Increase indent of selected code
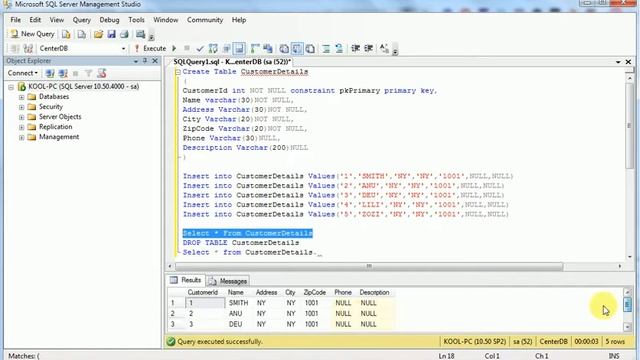640x360 pixels. coord(368,49)
